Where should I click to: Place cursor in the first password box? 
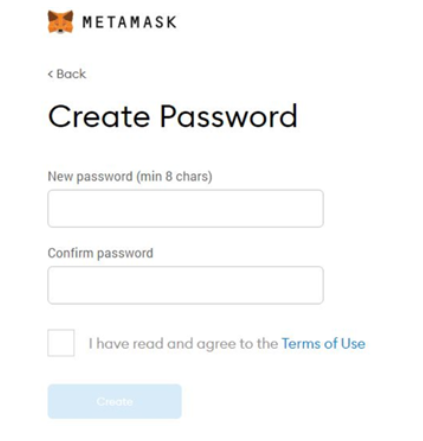tap(185, 209)
